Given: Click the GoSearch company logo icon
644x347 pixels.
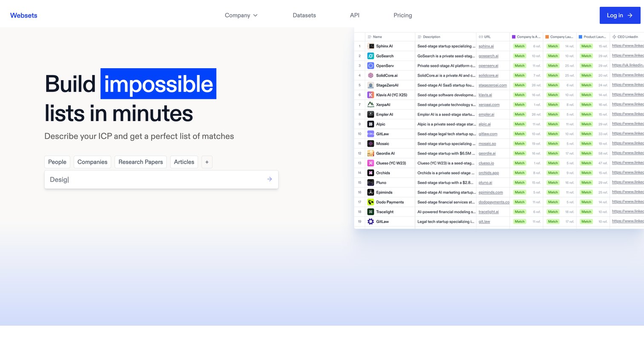Looking at the screenshot, I should click(x=371, y=56).
